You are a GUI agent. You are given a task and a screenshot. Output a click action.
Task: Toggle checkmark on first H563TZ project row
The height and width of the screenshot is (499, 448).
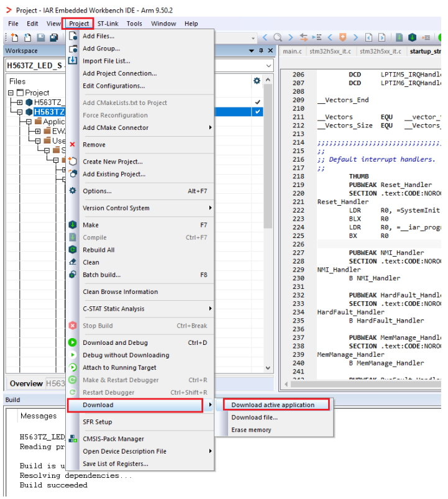coord(258,103)
